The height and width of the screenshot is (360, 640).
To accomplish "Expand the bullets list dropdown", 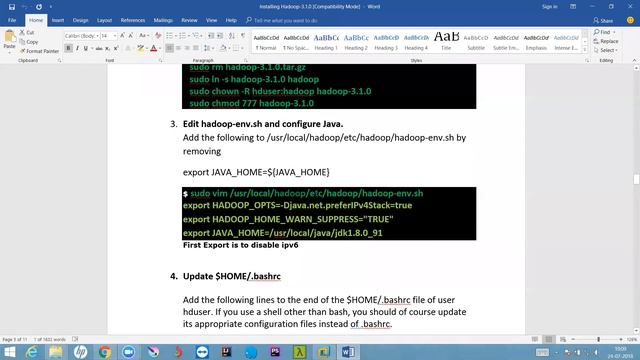I will pos(176,36).
